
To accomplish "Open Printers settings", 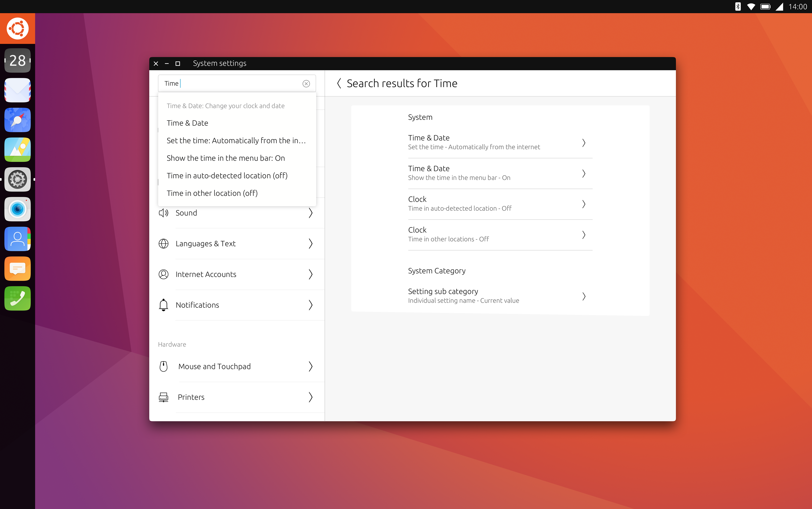I will (x=237, y=397).
